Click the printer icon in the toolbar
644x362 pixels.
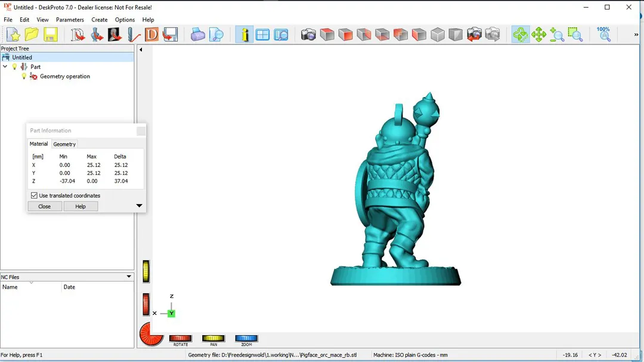[198, 35]
